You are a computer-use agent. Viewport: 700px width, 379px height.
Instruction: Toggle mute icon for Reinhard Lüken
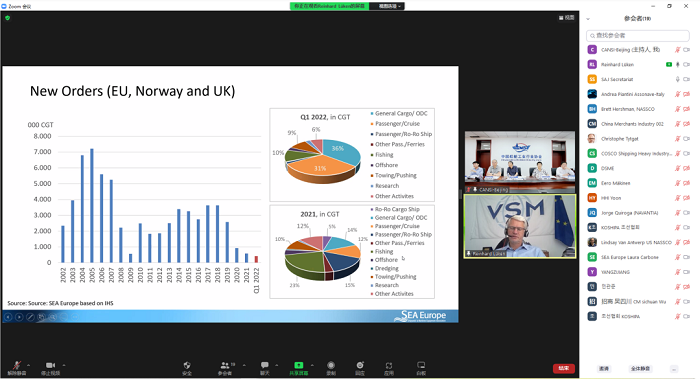point(677,65)
